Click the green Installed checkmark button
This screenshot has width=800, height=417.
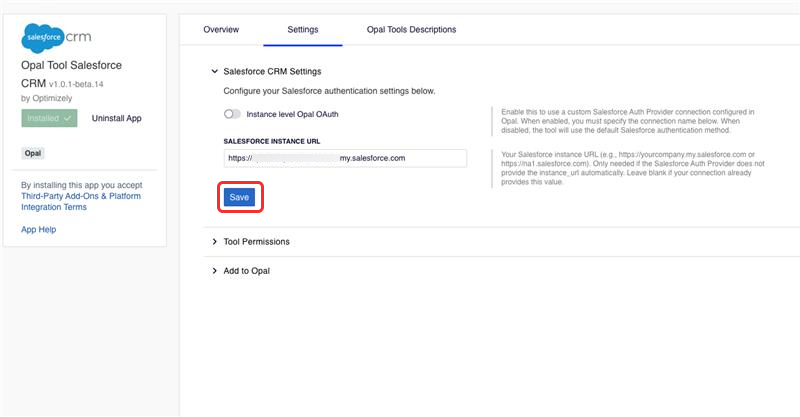[50, 118]
